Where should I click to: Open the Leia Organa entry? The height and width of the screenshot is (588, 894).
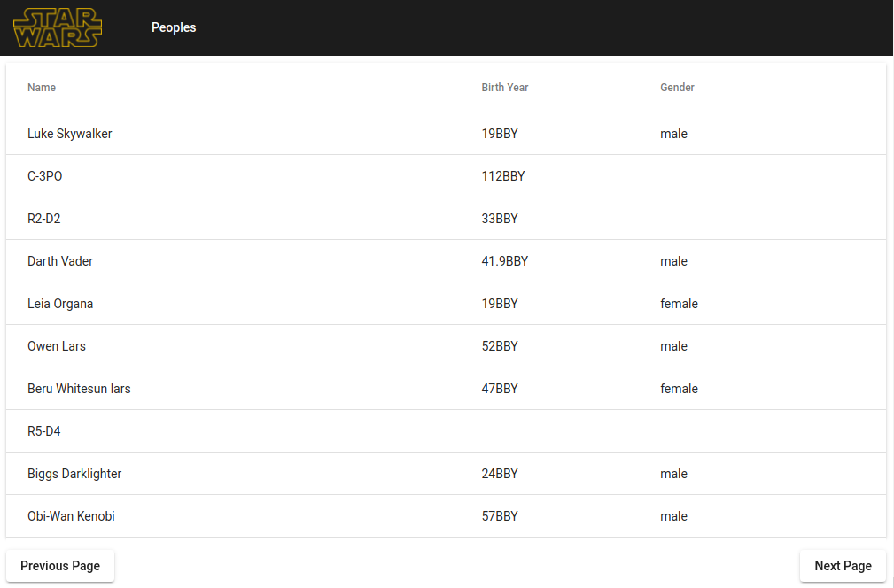[60, 304]
